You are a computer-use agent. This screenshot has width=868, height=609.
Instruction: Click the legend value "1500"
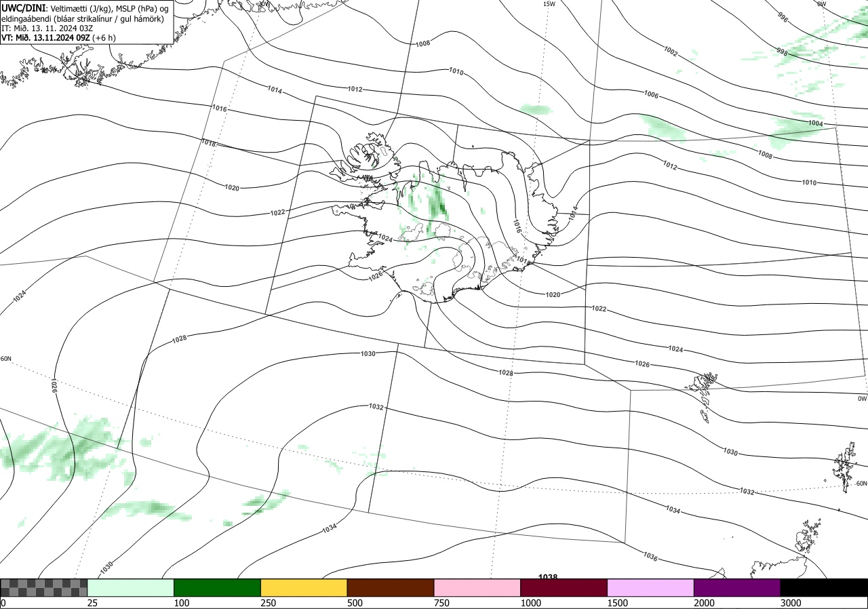coord(618,603)
